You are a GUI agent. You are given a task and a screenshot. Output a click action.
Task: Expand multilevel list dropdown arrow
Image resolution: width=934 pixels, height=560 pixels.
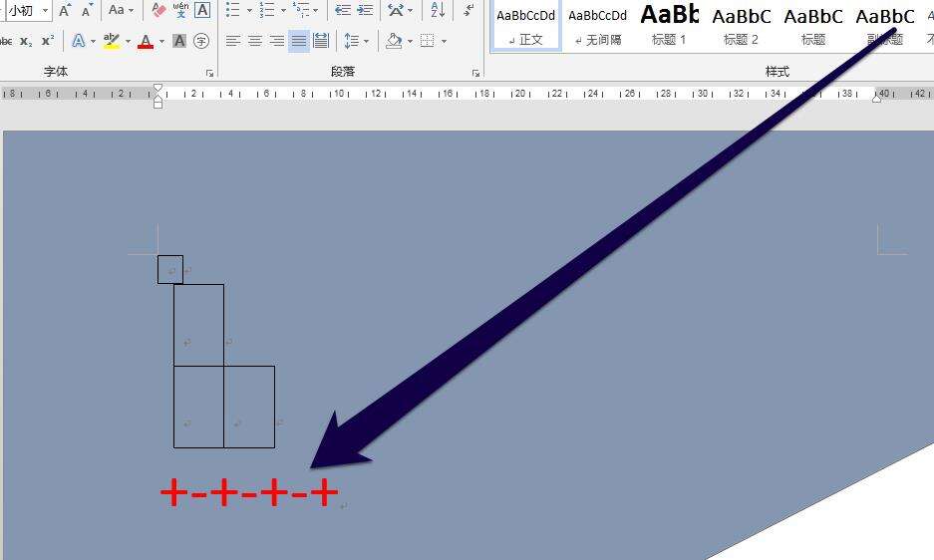coord(316,11)
